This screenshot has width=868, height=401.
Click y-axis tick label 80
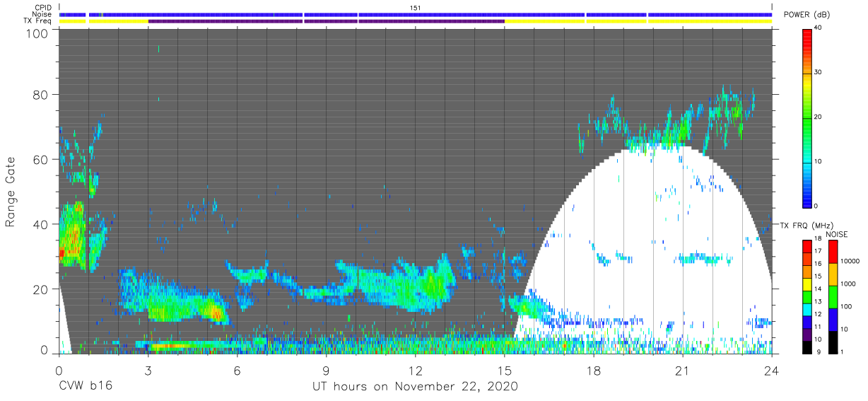[41, 95]
